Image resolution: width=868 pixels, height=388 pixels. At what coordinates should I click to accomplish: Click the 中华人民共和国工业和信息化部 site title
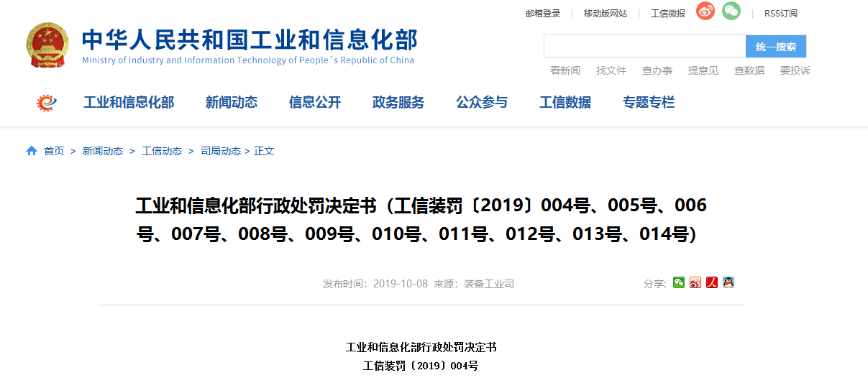[x=250, y=39]
